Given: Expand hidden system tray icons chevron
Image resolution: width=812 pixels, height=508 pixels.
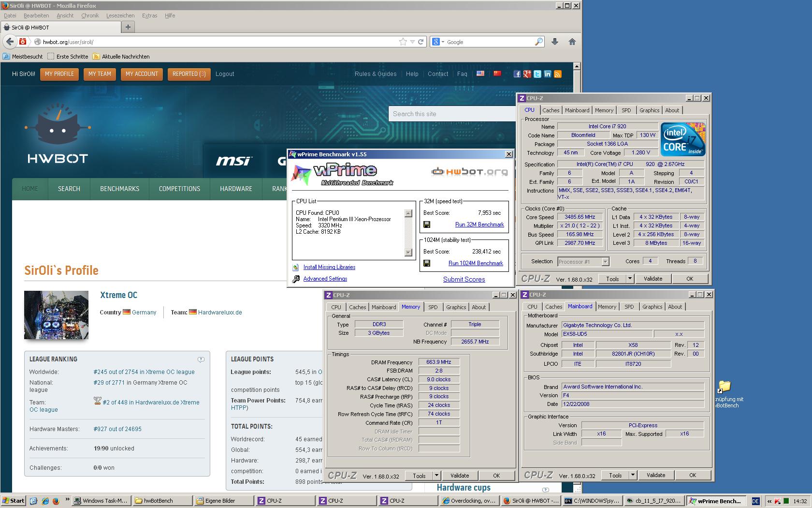Looking at the screenshot, I should click(769, 501).
